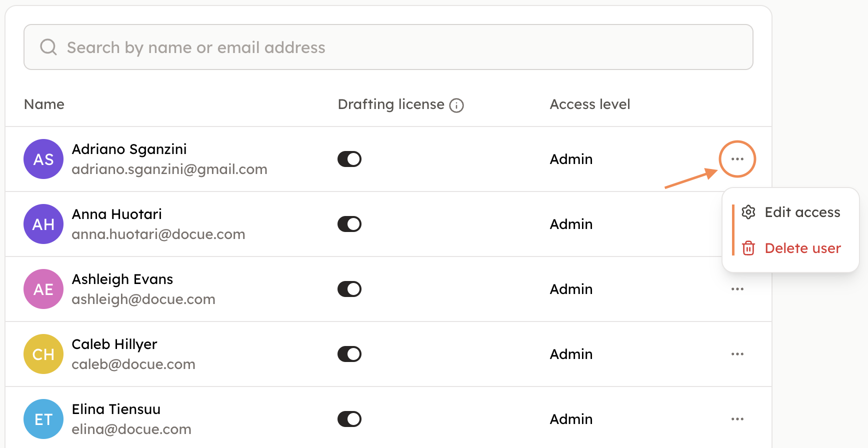Open the three-dot menu for Ashleigh Evans
868x448 pixels.
[737, 289]
